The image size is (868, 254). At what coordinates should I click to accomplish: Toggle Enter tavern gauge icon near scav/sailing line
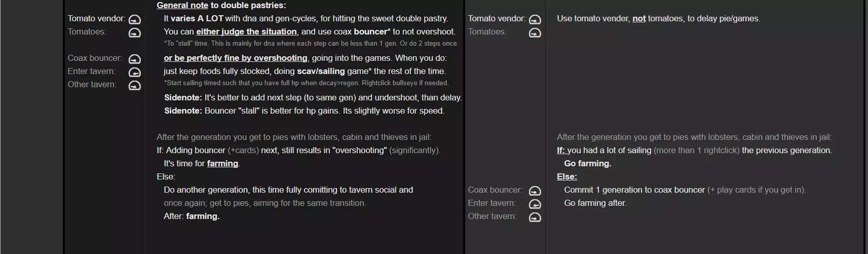point(134,72)
